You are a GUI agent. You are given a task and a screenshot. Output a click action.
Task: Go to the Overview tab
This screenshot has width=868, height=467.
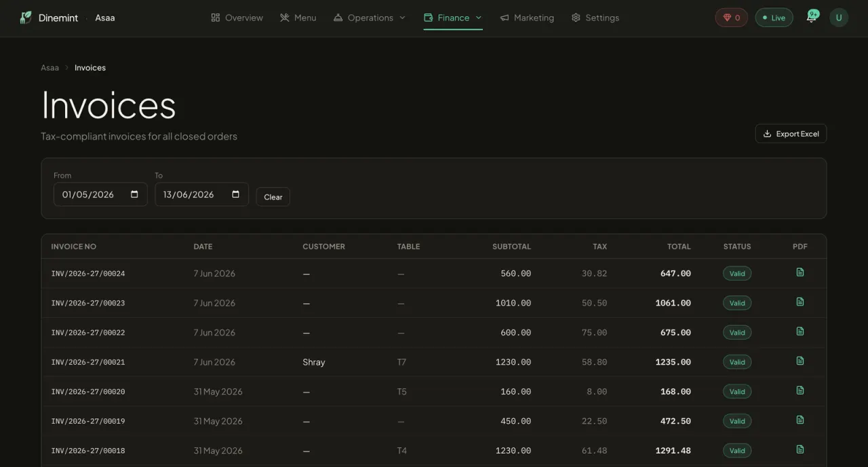point(237,18)
